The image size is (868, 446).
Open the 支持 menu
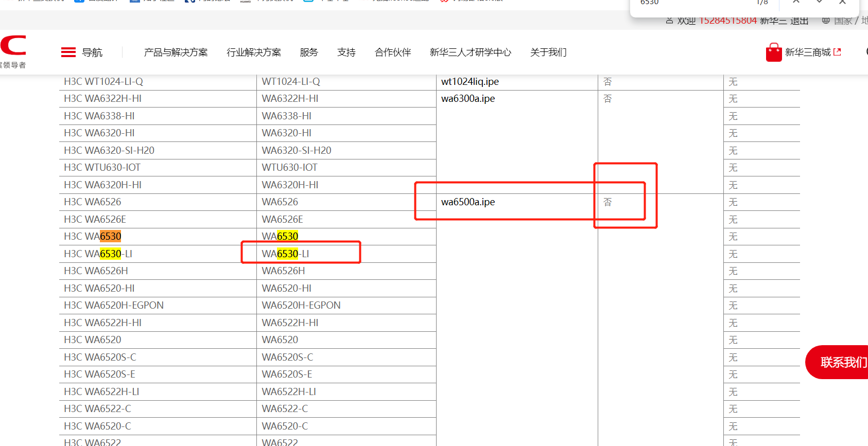(x=346, y=52)
